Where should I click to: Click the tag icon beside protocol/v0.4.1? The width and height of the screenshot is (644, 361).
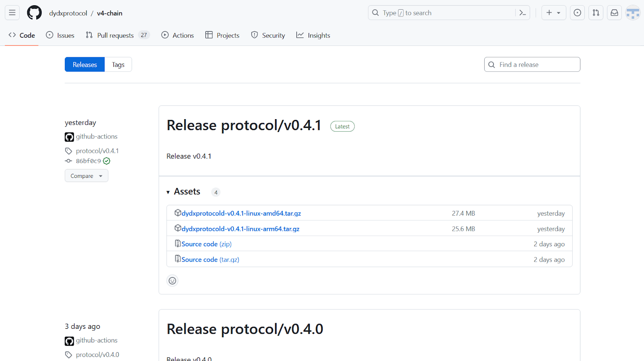coord(68,151)
